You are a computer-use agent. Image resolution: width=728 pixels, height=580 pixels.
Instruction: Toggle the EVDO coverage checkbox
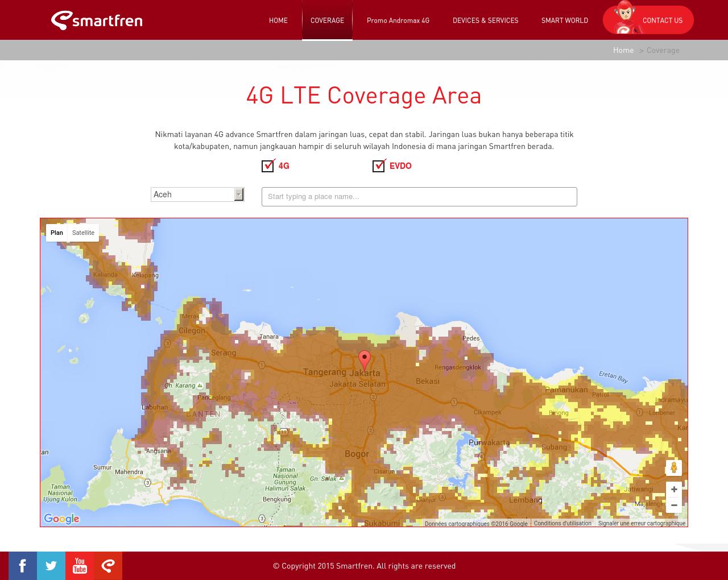click(379, 165)
